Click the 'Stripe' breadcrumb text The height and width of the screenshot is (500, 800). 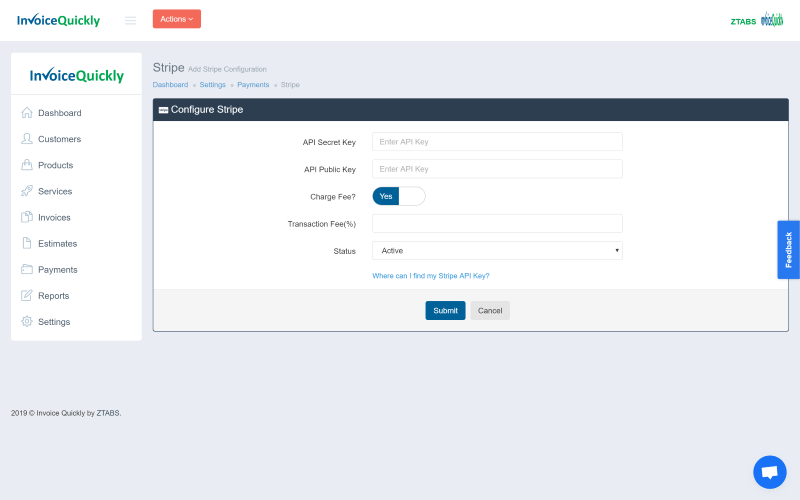coord(290,85)
